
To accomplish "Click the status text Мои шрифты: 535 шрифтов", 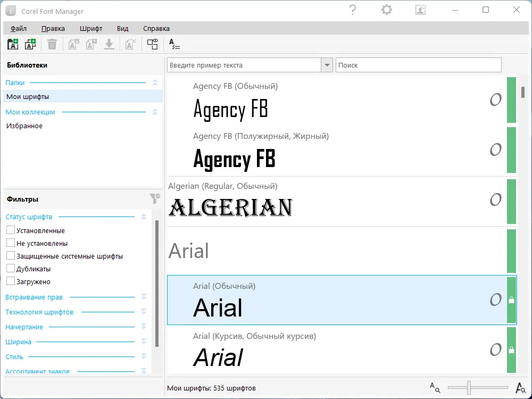I will coord(211,388).
